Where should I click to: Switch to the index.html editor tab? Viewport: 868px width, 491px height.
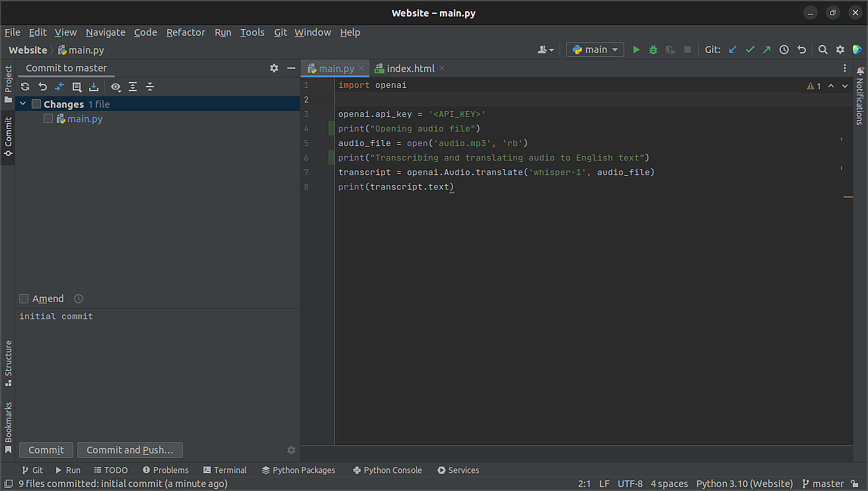point(411,69)
